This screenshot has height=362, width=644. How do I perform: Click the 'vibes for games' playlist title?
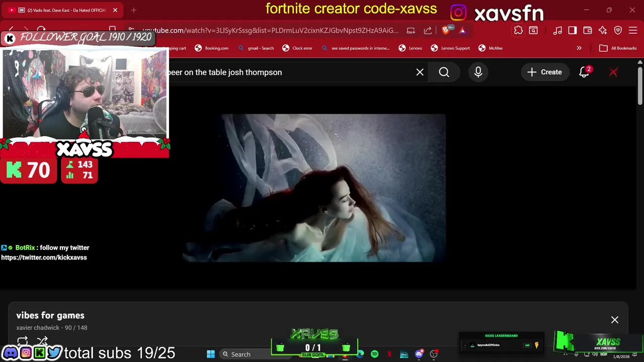(50, 315)
